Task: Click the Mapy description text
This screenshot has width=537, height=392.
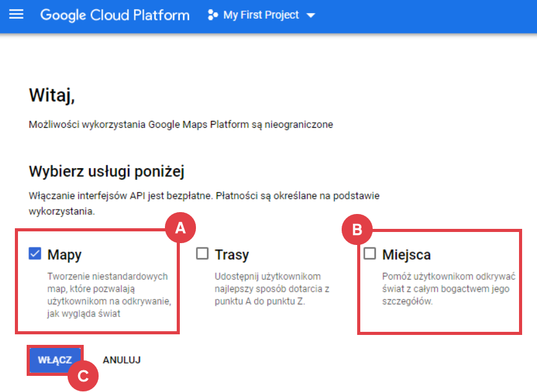Action: tap(109, 295)
